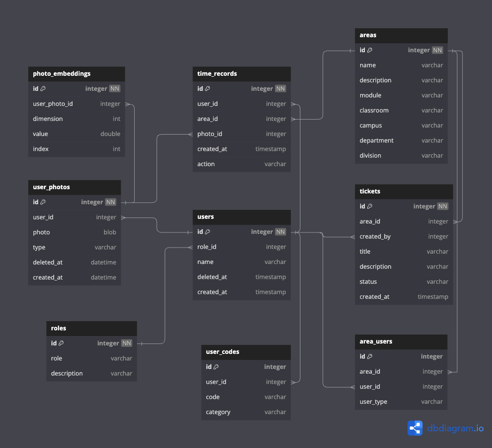Click the key icon in user_codes table
The width and height of the screenshot is (492, 448).
click(x=216, y=367)
